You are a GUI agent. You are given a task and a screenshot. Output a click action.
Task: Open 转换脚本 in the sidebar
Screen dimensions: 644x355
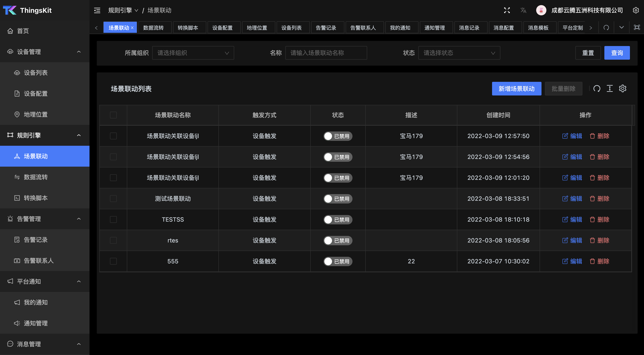[x=45, y=198]
